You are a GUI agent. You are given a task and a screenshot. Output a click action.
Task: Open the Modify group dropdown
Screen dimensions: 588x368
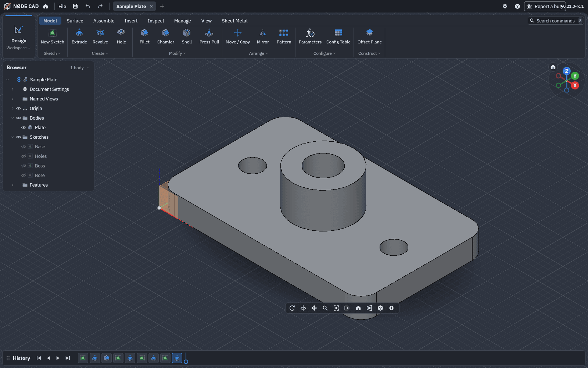178,53
